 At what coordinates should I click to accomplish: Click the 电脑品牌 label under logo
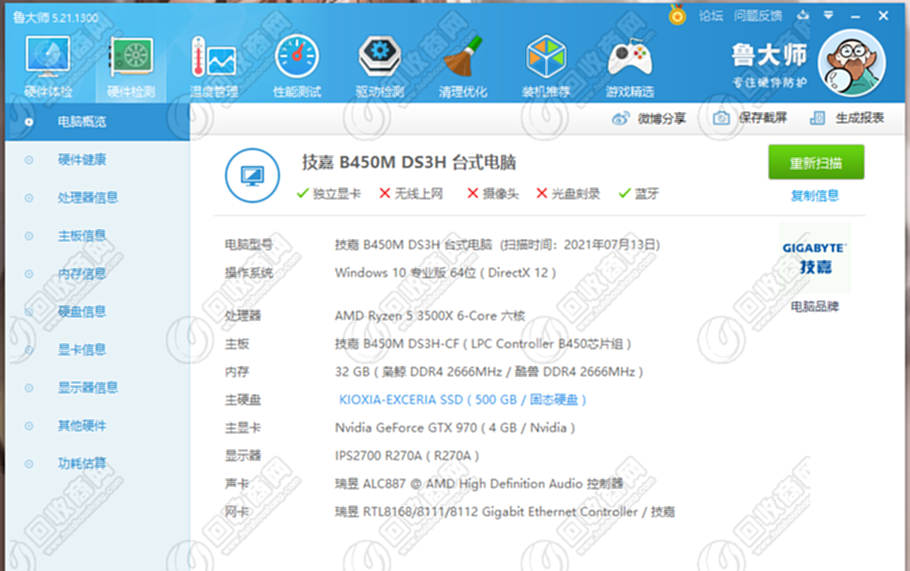[815, 306]
